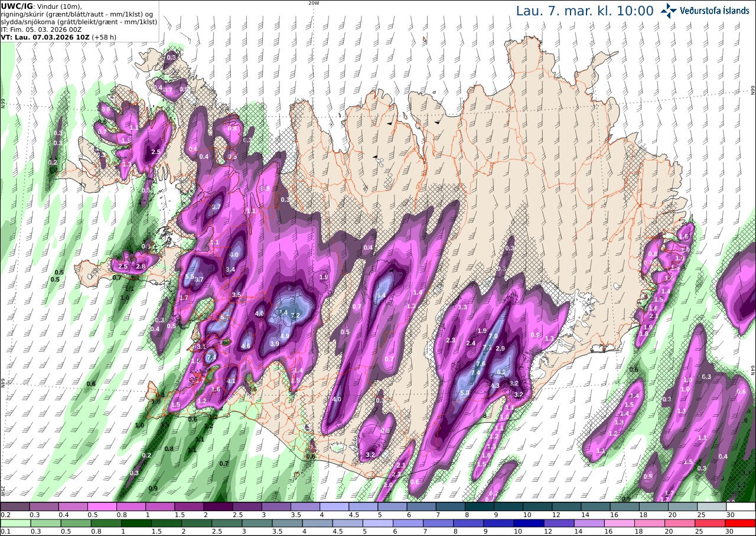Click the 5.8 snowfall value on the map
Screen dimensions: 756x536
(464, 393)
